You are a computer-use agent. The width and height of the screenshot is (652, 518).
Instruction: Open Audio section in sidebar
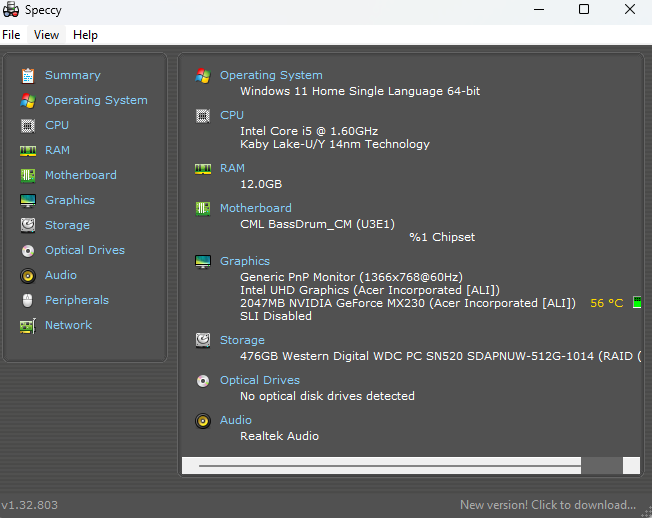(x=61, y=275)
